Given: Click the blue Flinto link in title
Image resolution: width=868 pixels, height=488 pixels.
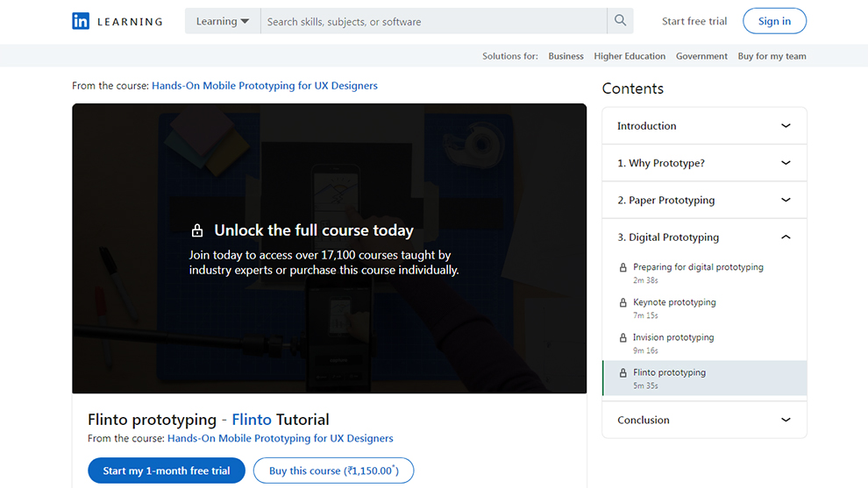Looking at the screenshot, I should coord(252,420).
